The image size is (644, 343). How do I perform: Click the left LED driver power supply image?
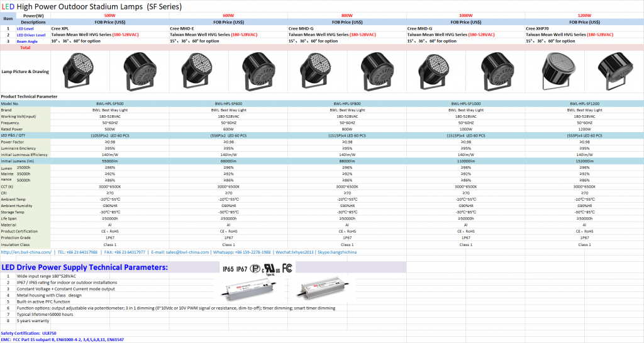pyautogui.click(x=249, y=288)
